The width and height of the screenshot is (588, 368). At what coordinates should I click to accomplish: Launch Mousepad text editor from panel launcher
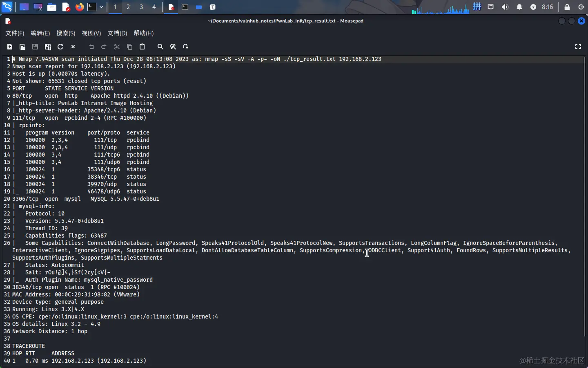click(x=66, y=7)
